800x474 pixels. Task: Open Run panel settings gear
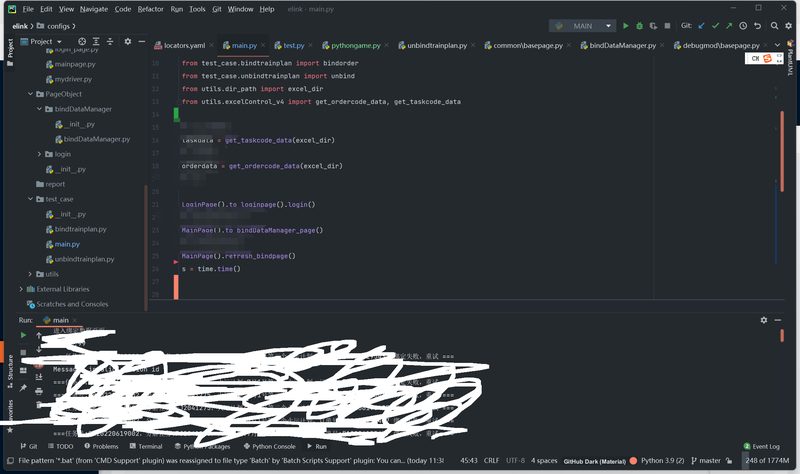pyautogui.click(x=764, y=320)
